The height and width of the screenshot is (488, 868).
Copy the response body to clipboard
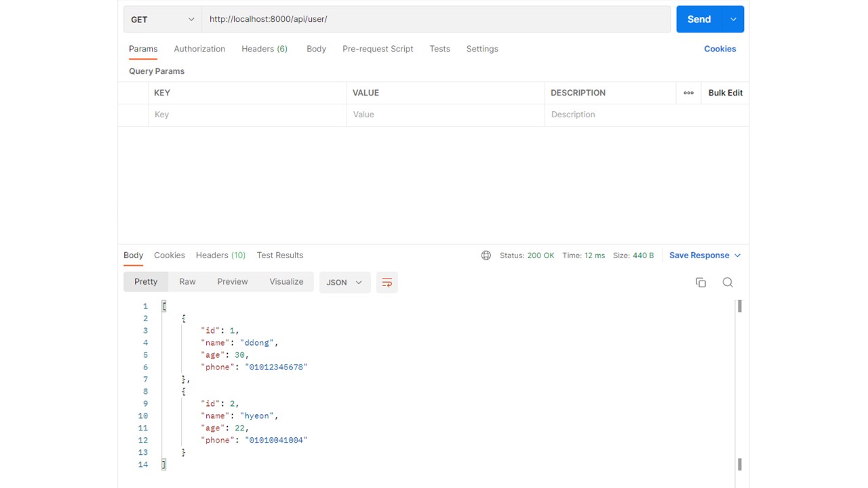[x=701, y=282]
